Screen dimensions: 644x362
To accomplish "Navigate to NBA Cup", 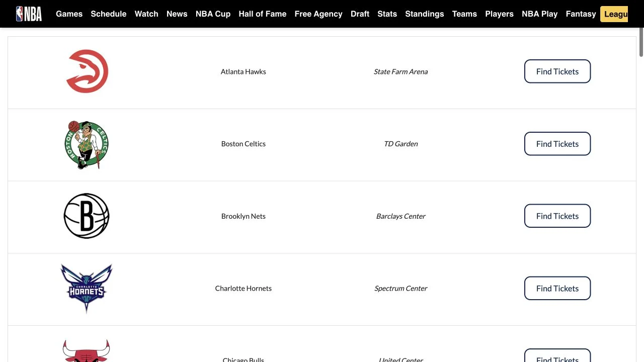I will coord(213,14).
